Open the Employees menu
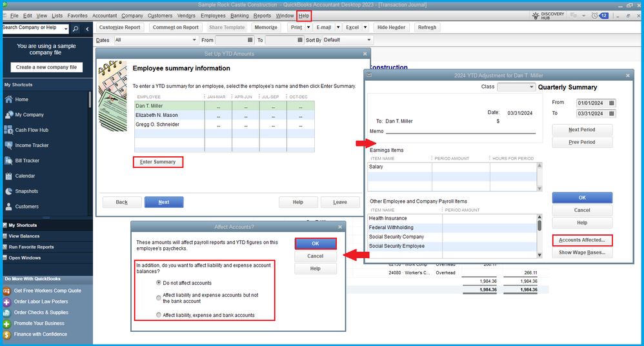 pyautogui.click(x=213, y=15)
